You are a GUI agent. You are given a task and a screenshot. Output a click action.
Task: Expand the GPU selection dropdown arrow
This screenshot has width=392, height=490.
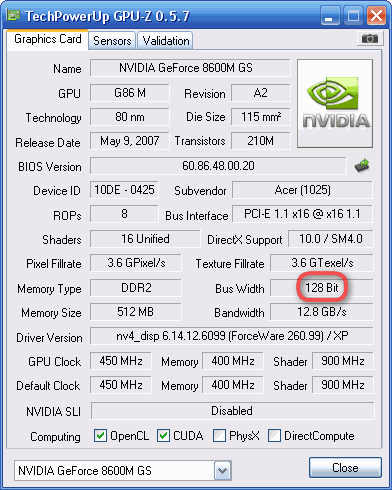(x=222, y=471)
